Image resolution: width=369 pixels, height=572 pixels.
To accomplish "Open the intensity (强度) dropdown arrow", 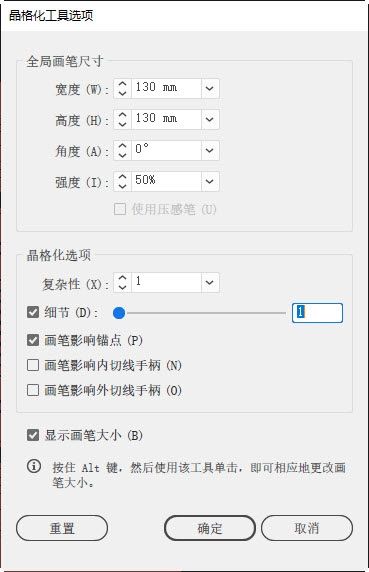I will coord(210,181).
